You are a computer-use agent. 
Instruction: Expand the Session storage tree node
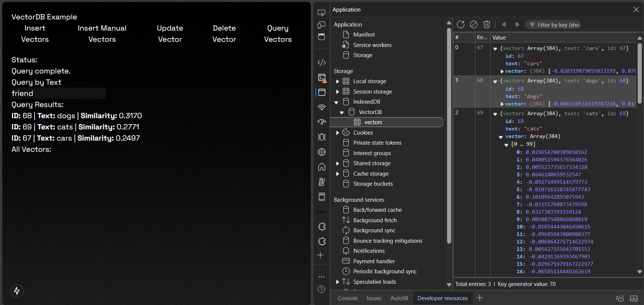(338, 92)
